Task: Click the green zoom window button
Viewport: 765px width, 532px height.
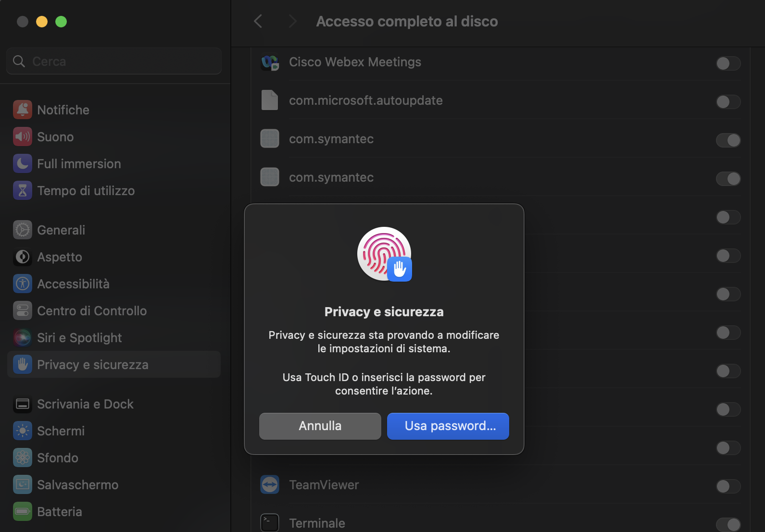Action: [61, 22]
